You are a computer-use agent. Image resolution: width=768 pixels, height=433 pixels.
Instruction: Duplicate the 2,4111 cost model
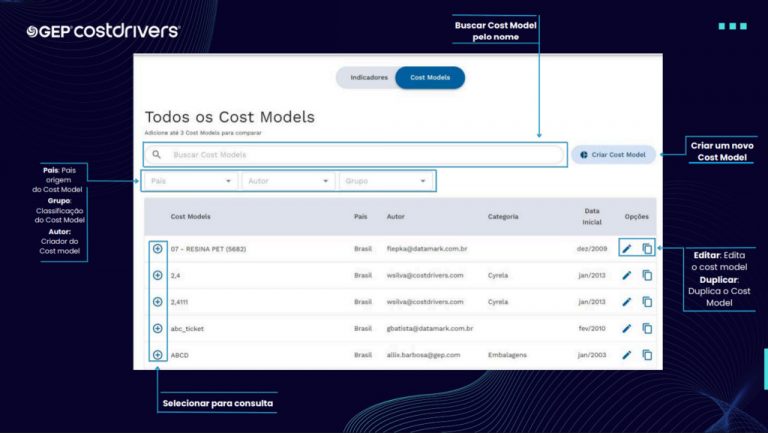(647, 302)
